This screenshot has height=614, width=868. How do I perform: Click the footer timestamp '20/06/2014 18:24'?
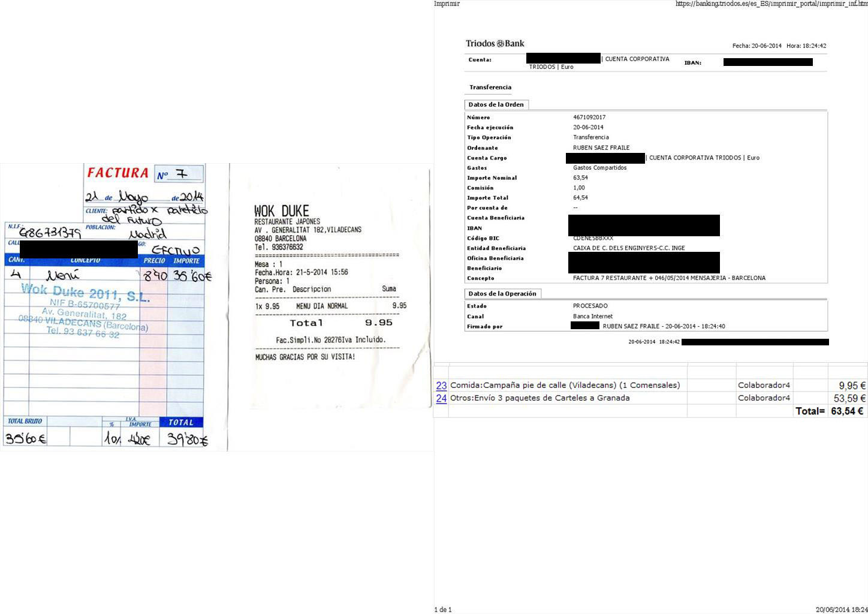click(842, 610)
